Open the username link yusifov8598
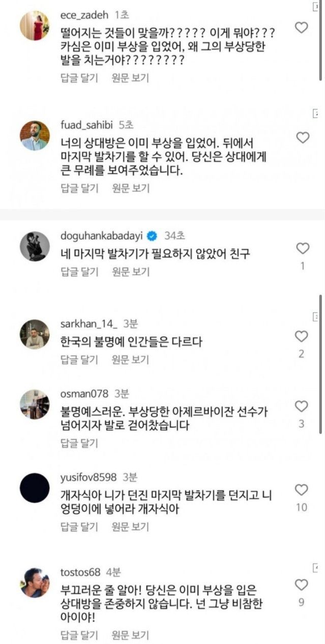The height and width of the screenshot is (644, 325). (88, 477)
